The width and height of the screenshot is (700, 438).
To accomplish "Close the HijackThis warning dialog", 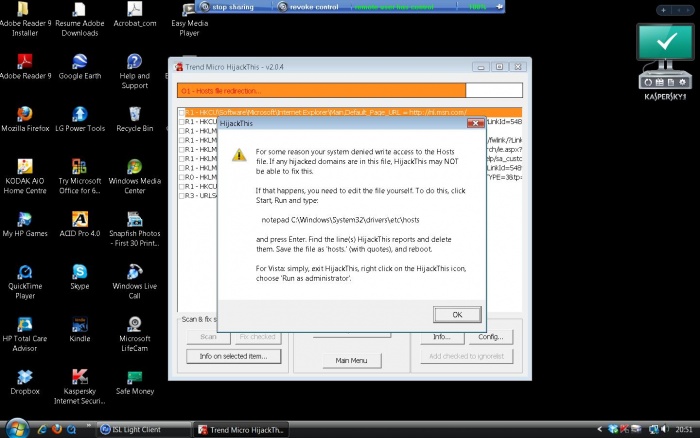I will (475, 123).
